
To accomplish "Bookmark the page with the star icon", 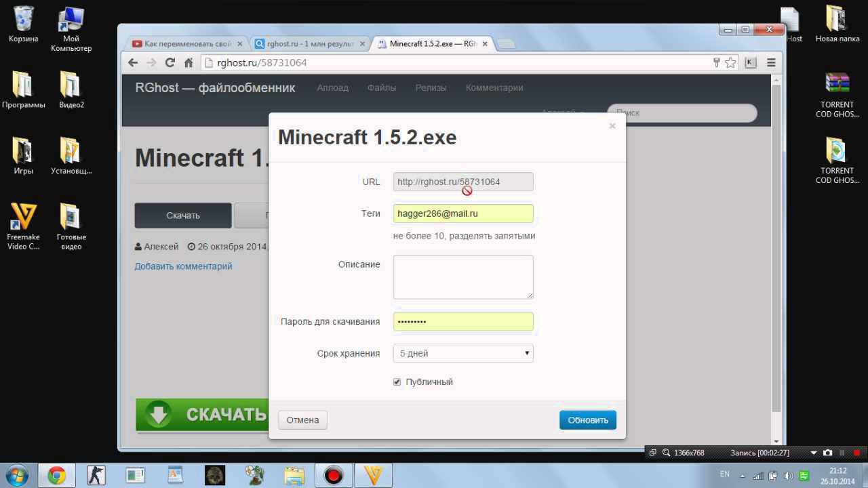I will [730, 62].
